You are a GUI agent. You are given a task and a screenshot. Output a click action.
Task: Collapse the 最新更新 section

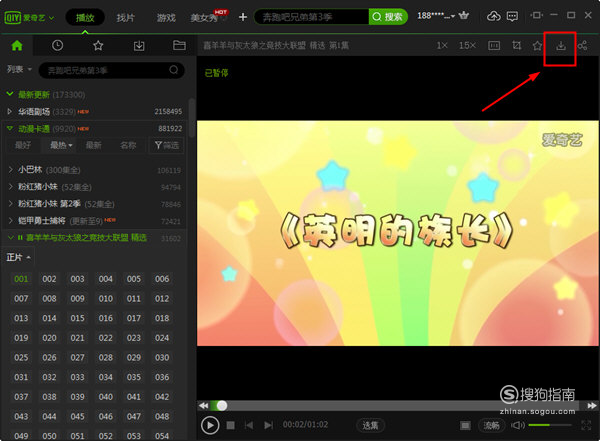click(10, 94)
